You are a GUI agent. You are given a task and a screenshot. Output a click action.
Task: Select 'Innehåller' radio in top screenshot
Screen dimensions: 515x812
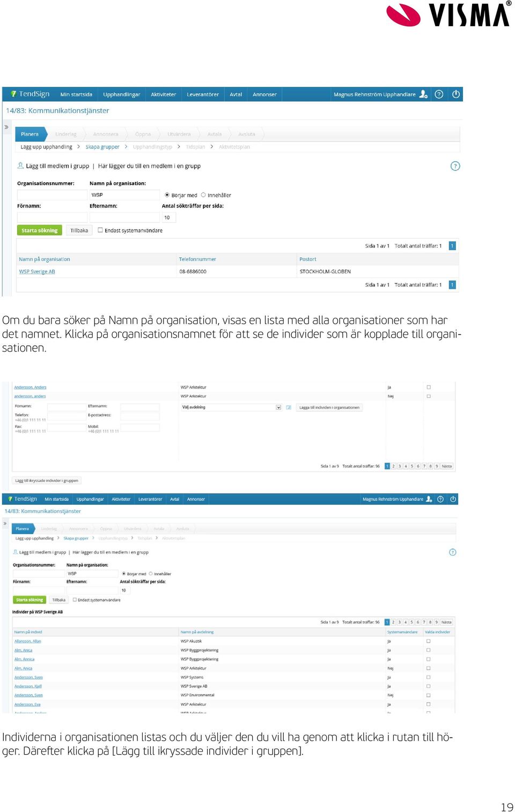click(203, 195)
